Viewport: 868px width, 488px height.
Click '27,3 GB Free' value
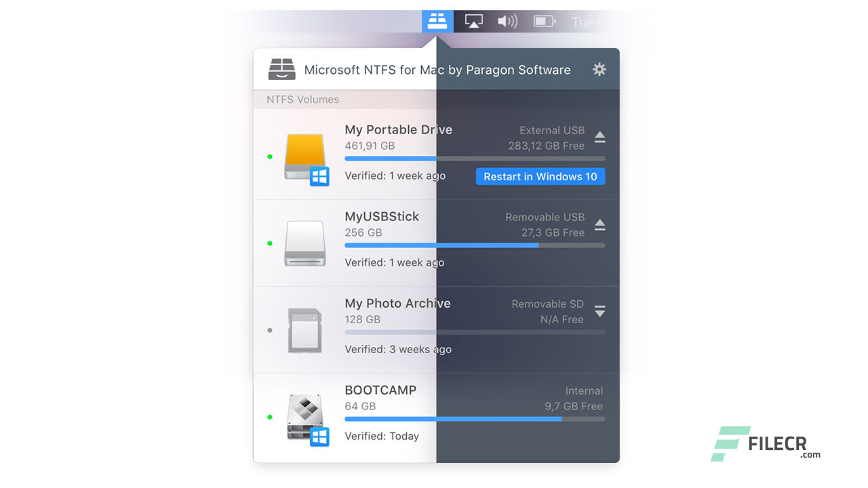point(553,232)
